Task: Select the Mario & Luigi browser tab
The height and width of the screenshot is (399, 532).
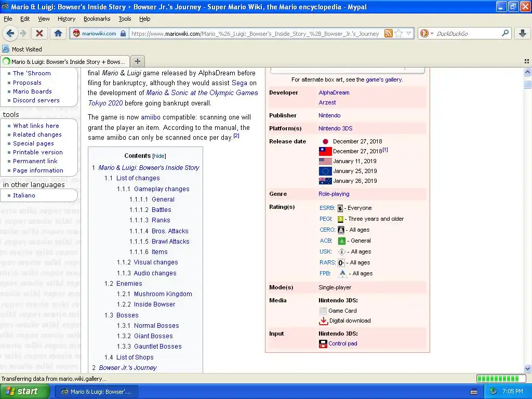Action: 65,61
